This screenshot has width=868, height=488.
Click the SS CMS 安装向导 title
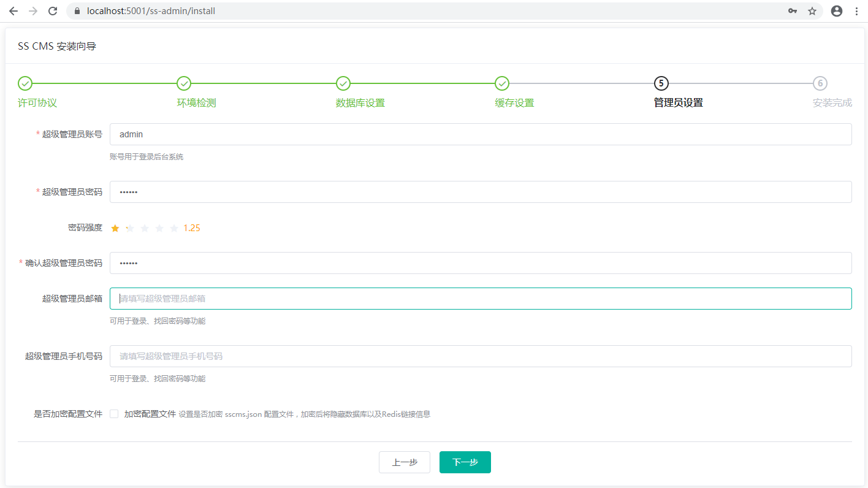tap(57, 46)
